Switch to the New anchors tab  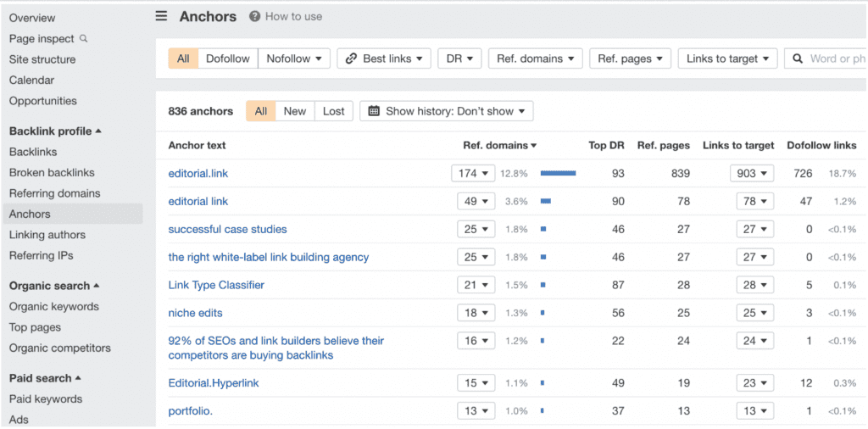(x=294, y=111)
